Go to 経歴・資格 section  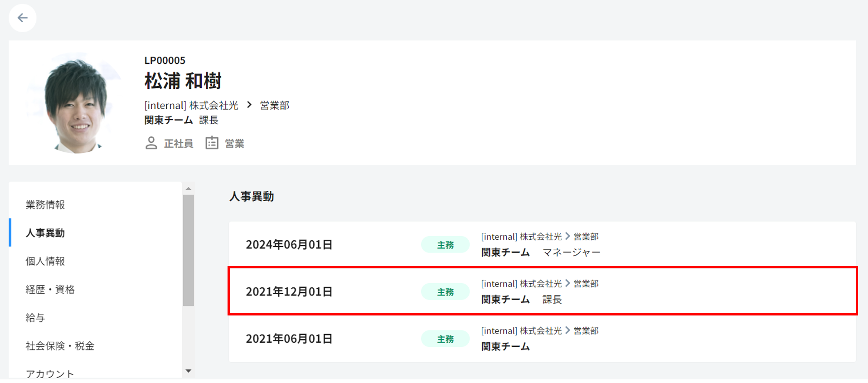[50, 290]
